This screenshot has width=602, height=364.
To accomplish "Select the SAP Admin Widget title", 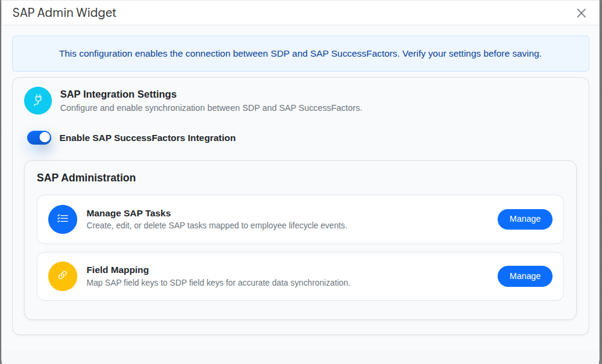I will click(64, 12).
